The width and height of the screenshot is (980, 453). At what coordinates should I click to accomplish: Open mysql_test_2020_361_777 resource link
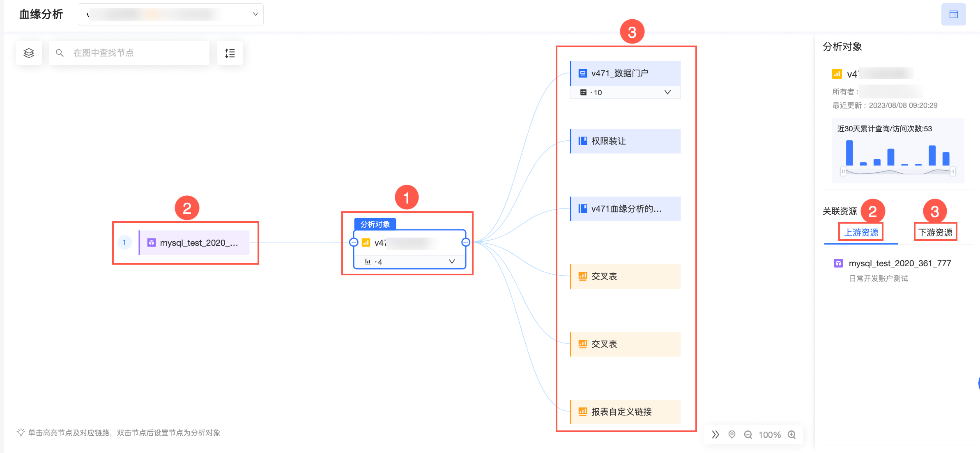[x=899, y=263]
